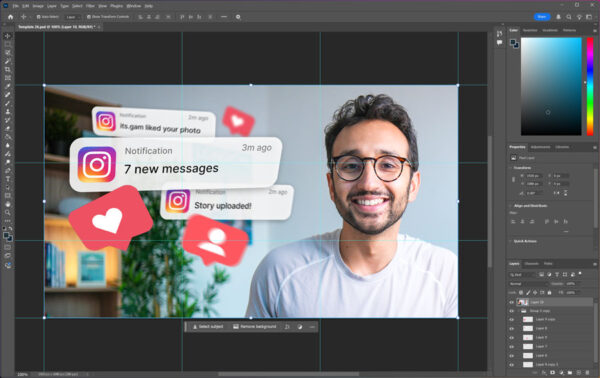Toggle the layer filter on/off switch
600x378 pixels.
tap(580, 273)
